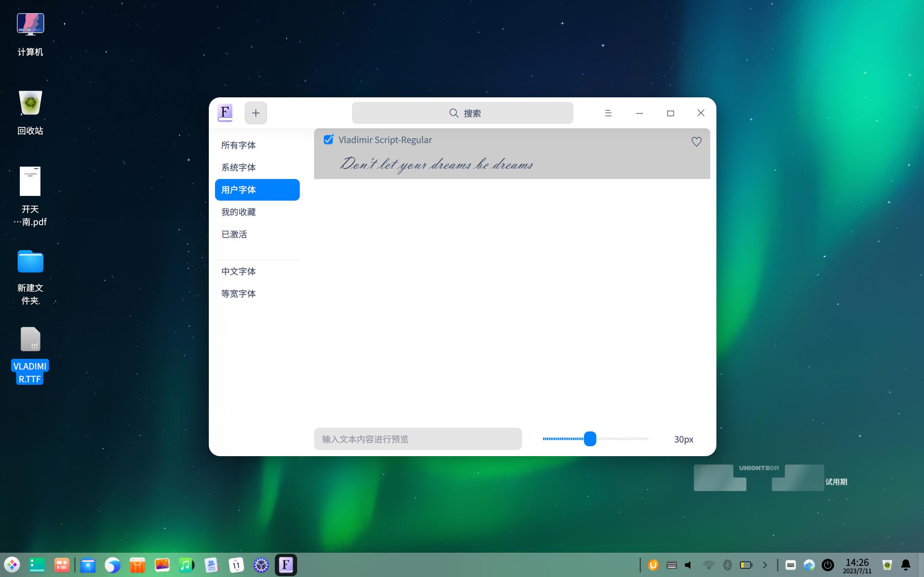Select 所有字体 in the sidebar
The width and height of the screenshot is (924, 577).
pyautogui.click(x=239, y=145)
